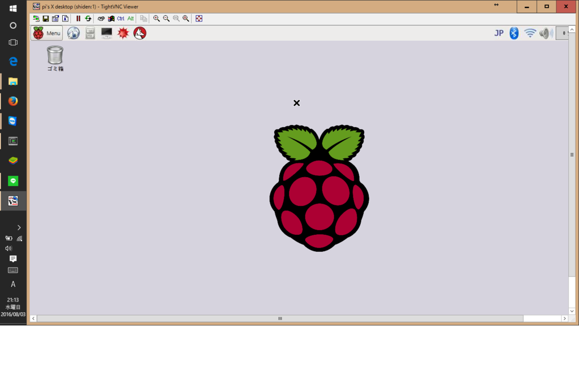Open Windows Task View

[x=13, y=42]
